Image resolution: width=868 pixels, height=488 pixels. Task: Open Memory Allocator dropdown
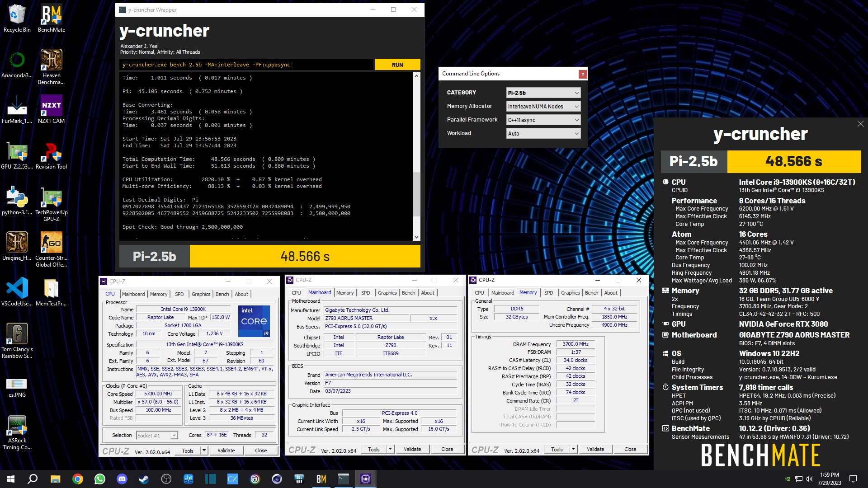click(543, 107)
